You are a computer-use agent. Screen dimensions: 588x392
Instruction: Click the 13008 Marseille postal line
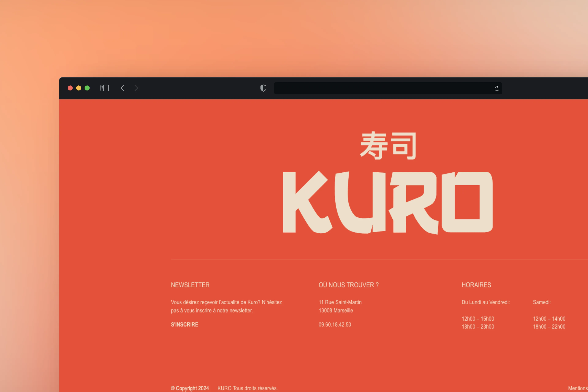336,310
